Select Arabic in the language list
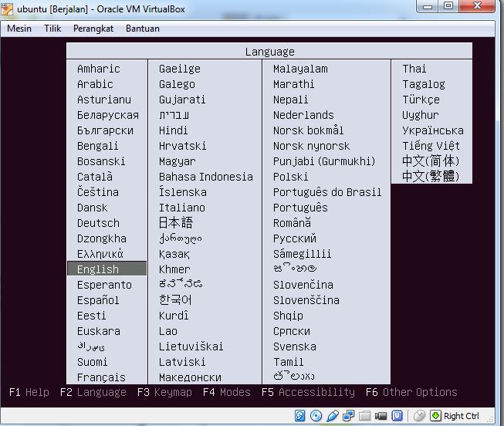This screenshot has height=426, width=504. tap(95, 84)
